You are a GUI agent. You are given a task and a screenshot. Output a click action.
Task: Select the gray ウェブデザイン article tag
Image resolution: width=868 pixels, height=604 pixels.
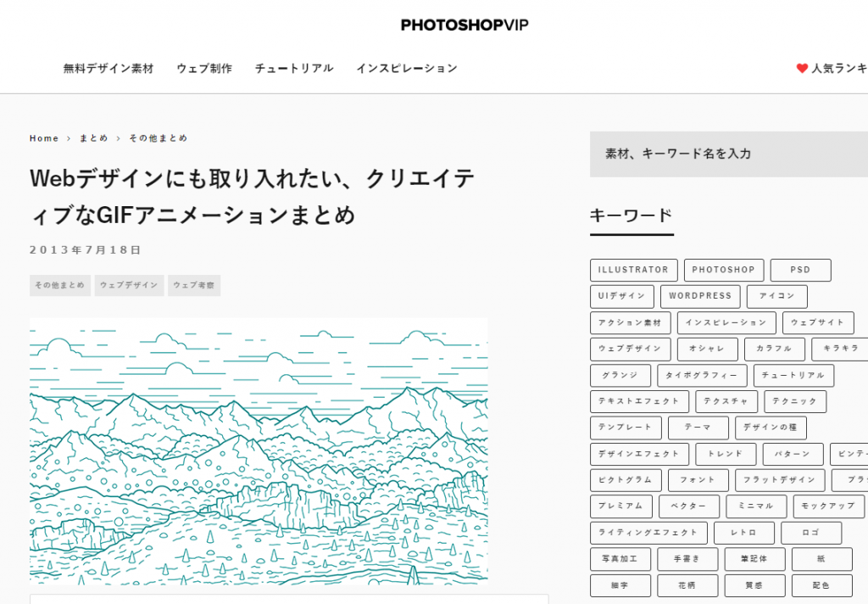coord(129,285)
